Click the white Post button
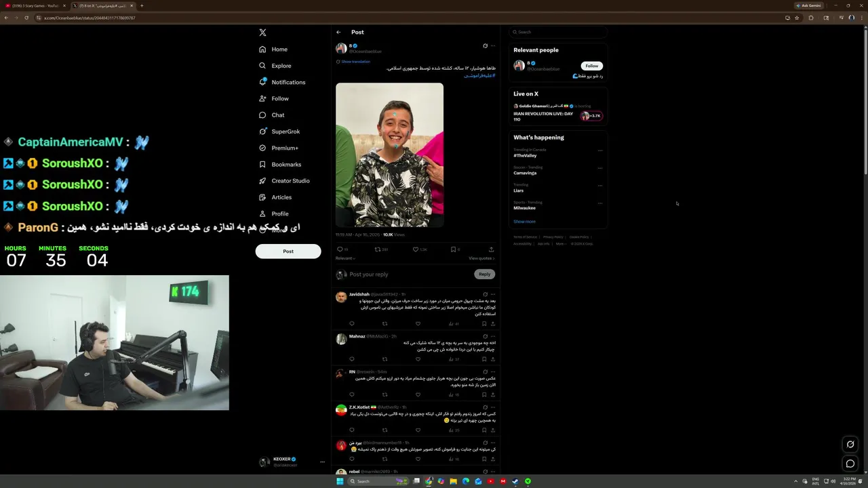 click(x=288, y=251)
